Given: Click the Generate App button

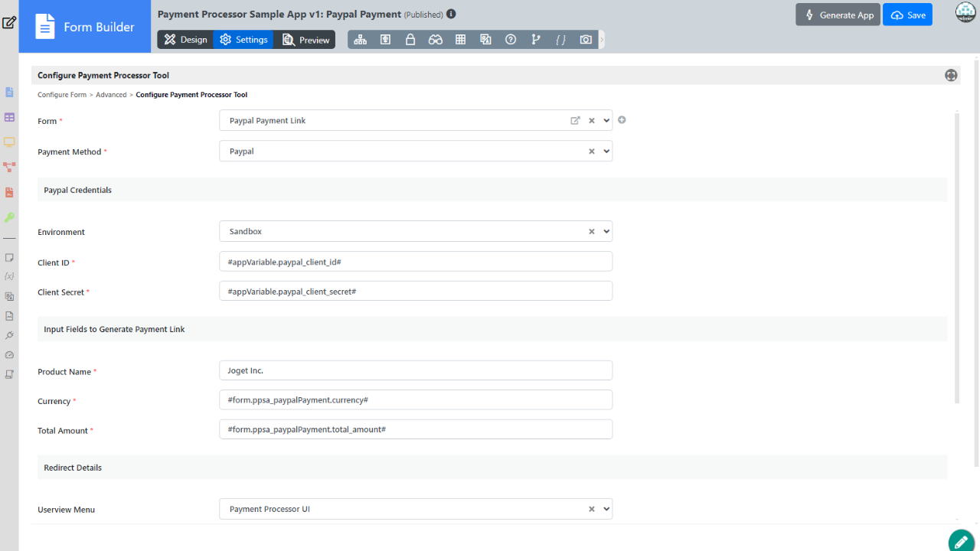Looking at the screenshot, I should pos(838,15).
